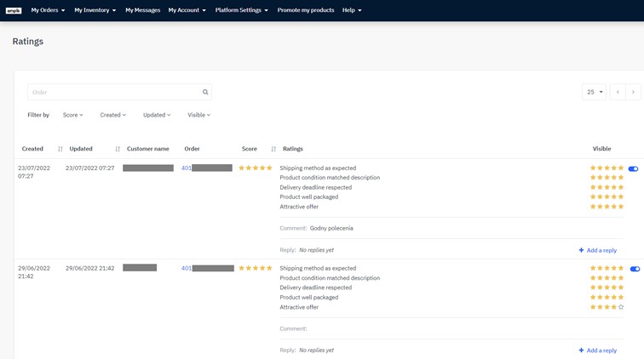The height and width of the screenshot is (359, 644).
Task: Toggle visibility of the 29/06/2022 rating
Action: (x=634, y=269)
